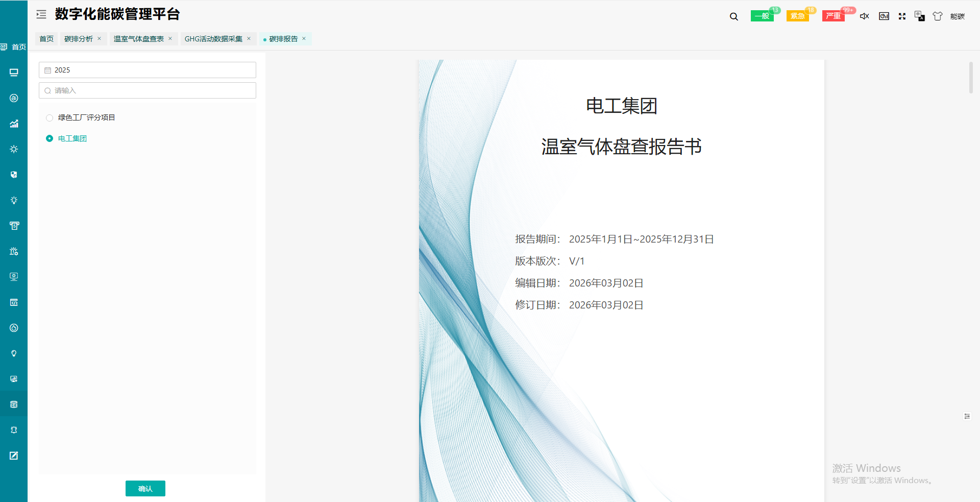This screenshot has height=502, width=980.
Task: Toggle the sidebar collapse hamburger icon
Action: 41,14
